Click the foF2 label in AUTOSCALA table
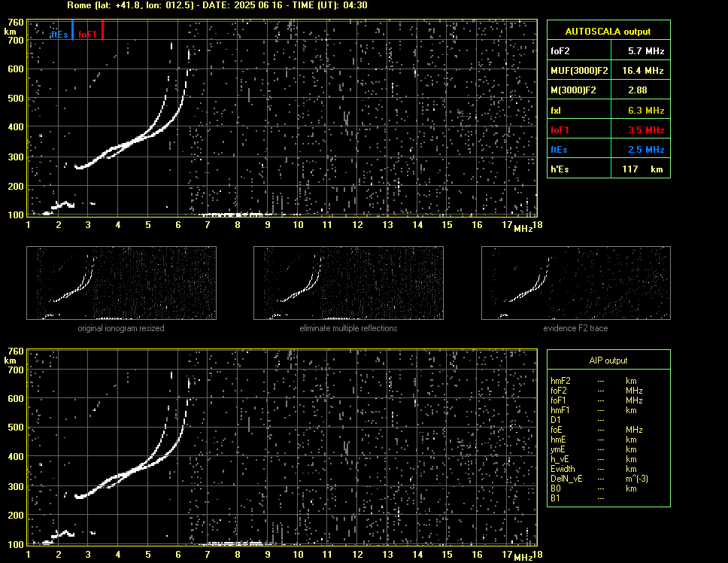The image size is (728, 563). (x=560, y=51)
